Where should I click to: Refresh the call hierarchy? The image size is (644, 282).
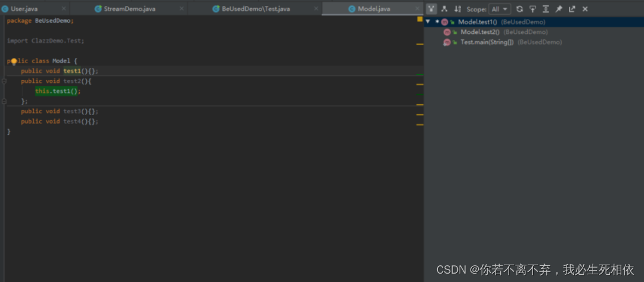(519, 8)
